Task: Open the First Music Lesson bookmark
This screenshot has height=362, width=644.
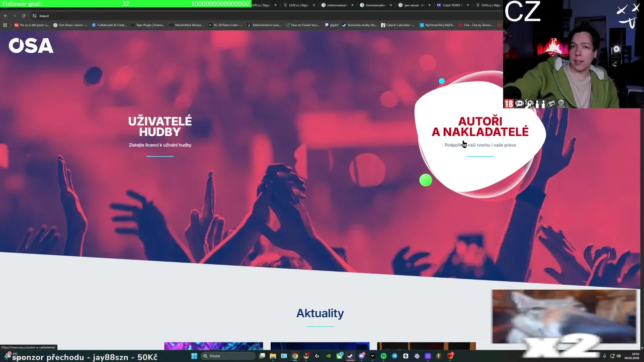Action: [x=70, y=25]
